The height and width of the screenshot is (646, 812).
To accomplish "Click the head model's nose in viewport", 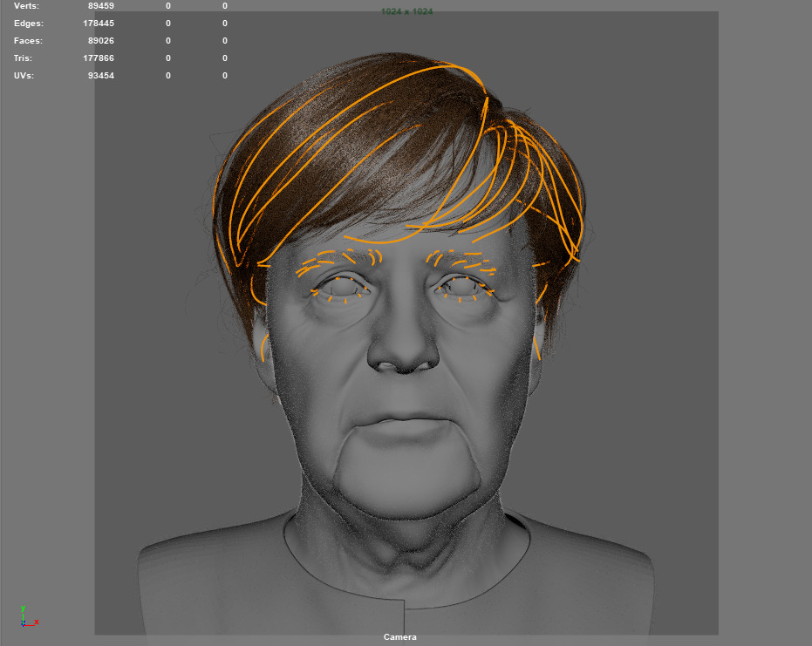I will coord(402,343).
